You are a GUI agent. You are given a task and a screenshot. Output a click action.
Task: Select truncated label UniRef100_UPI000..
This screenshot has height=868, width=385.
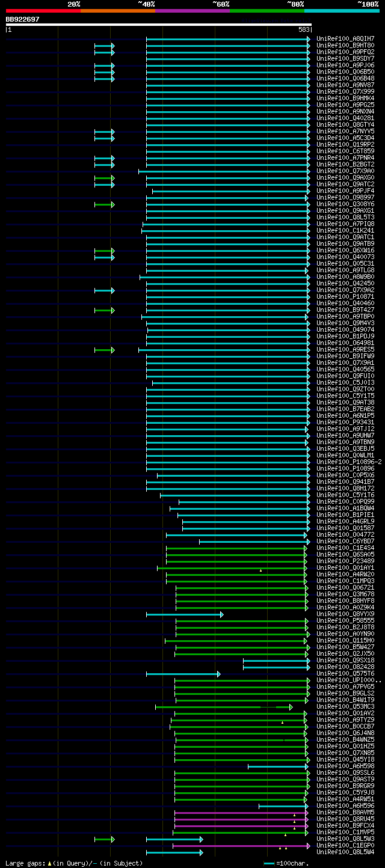[x=349, y=680]
